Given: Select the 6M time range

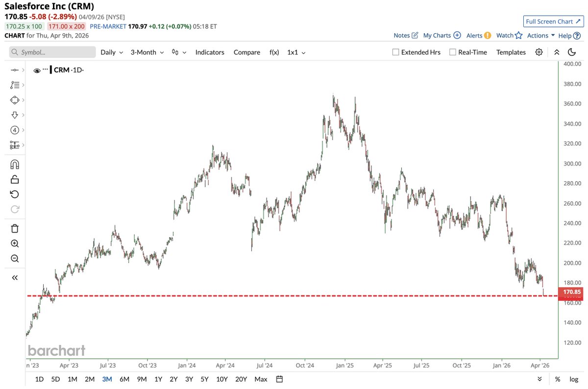Looking at the screenshot, I should (x=124, y=379).
